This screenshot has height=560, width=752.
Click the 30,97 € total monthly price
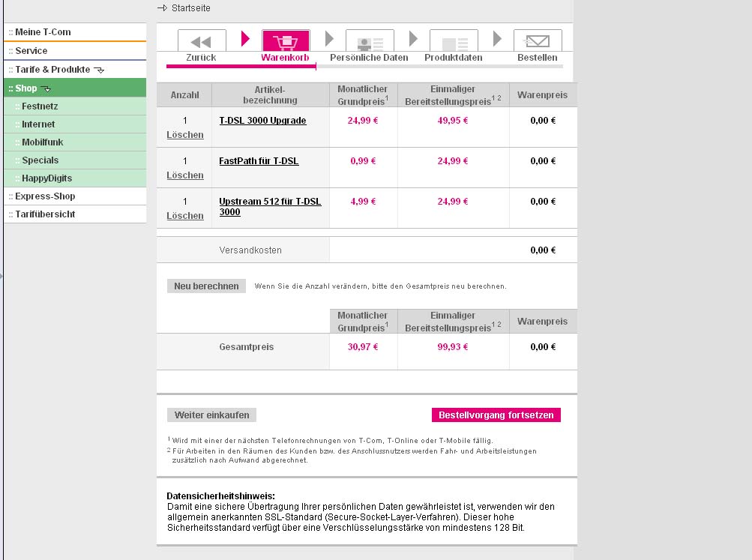(363, 347)
